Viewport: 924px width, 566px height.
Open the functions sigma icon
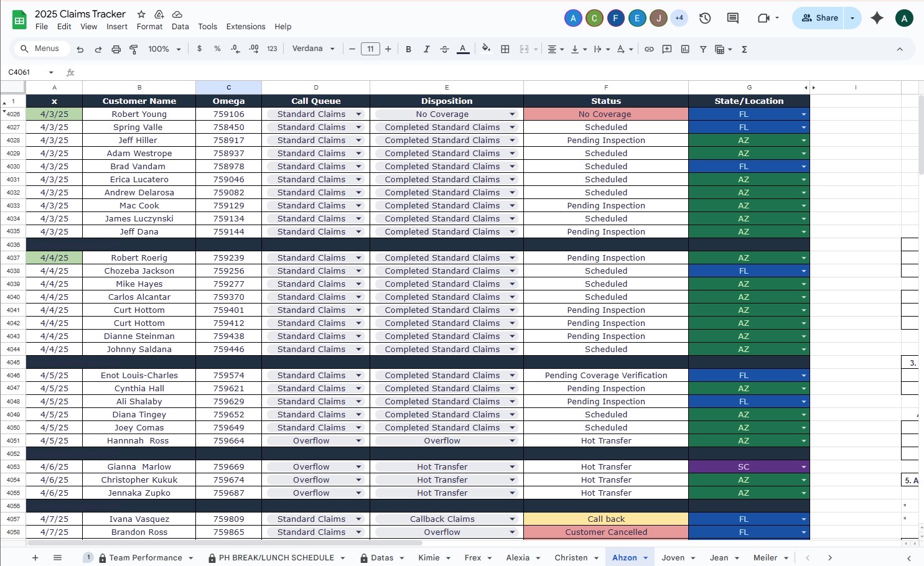coord(744,49)
